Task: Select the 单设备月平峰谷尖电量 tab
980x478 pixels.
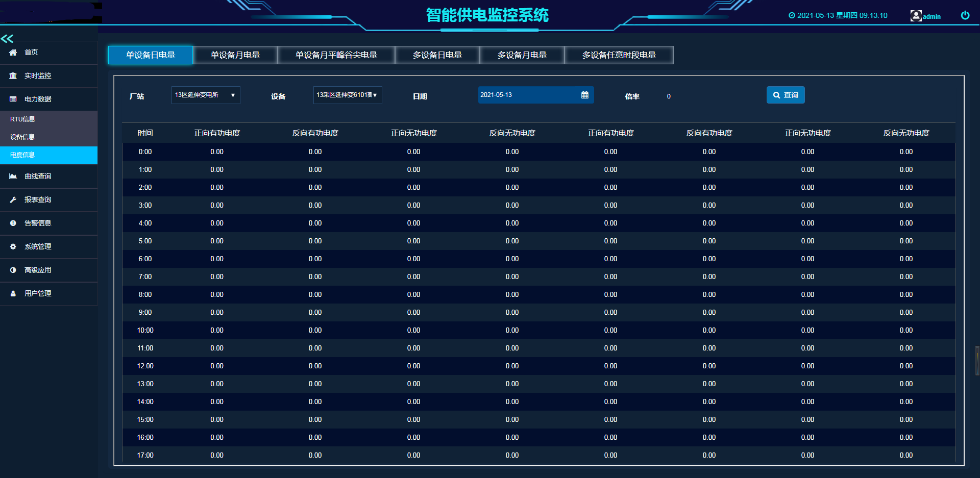Action: click(336, 55)
